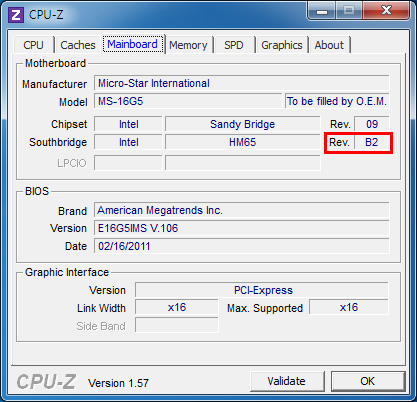Click the PCI-Express version field
The height and width of the screenshot is (402, 417).
tap(262, 290)
